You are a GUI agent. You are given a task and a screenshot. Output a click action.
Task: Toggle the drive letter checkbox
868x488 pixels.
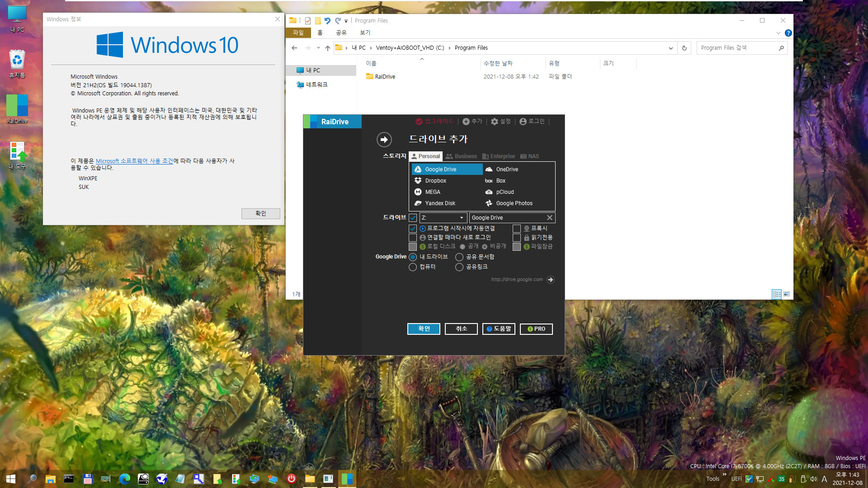coord(413,218)
